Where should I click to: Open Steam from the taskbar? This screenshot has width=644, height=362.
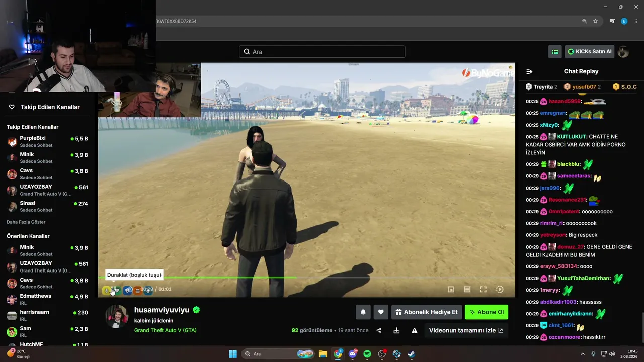[411, 354]
